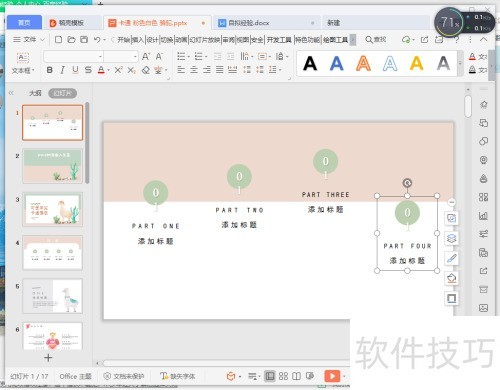500x390 pixels.
Task: Center align text
Action: click(x=194, y=70)
